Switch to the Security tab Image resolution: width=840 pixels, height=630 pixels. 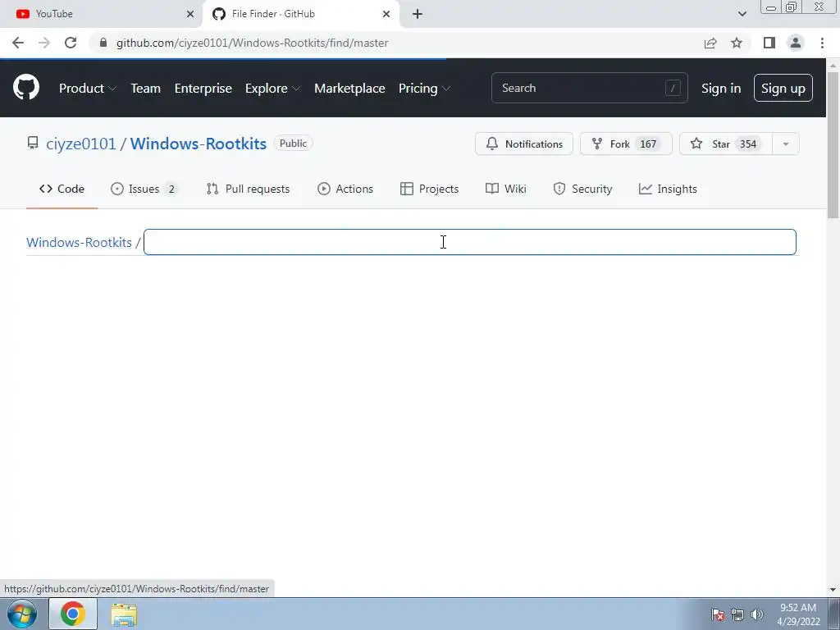click(582, 189)
